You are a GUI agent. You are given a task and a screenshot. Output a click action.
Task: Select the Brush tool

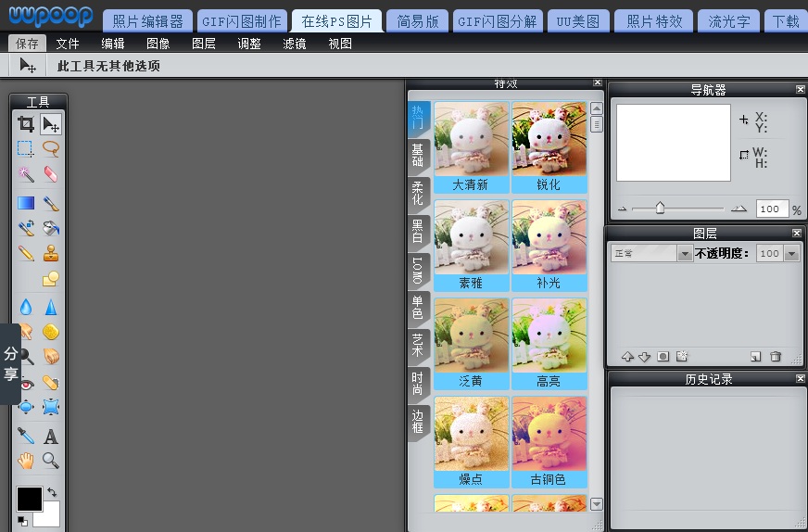pos(50,203)
